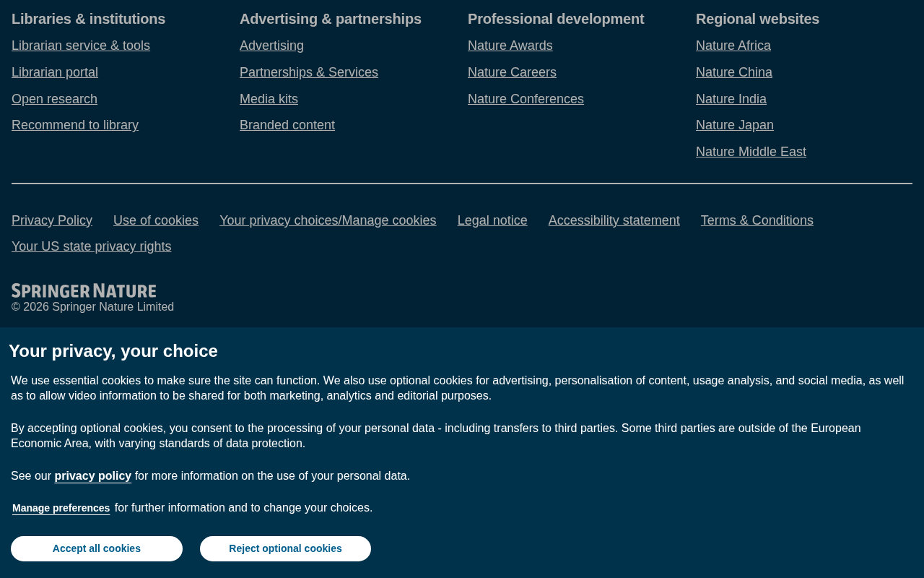Screen dimensions: 924x578
Task: Reject optional cookies
Action: [285, 548]
